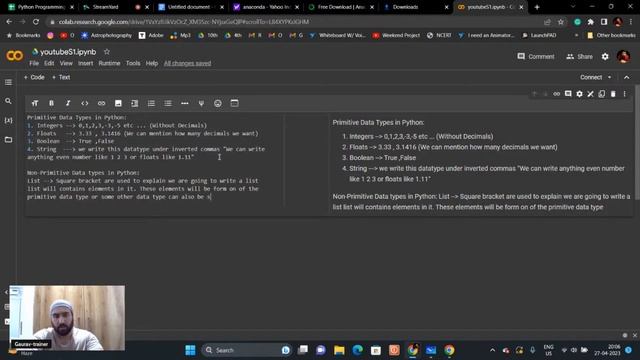Indent text with the cell toolbar icon
Screen dimensions: 640x360
click(135, 103)
